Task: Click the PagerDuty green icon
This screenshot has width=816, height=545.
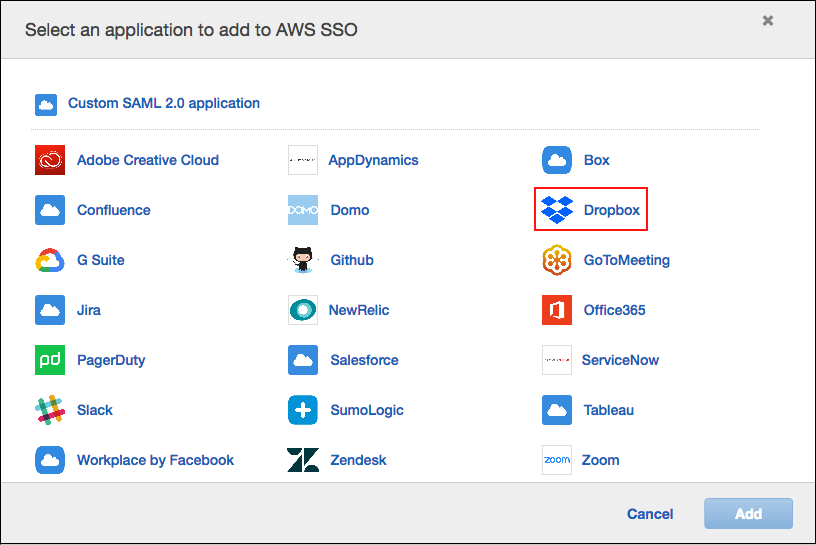Action: click(50, 360)
